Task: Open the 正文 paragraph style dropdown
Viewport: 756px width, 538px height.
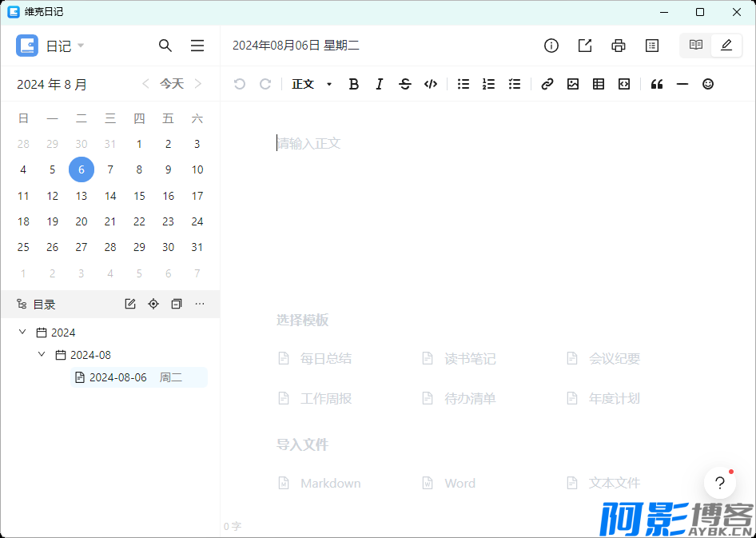Action: pyautogui.click(x=312, y=84)
